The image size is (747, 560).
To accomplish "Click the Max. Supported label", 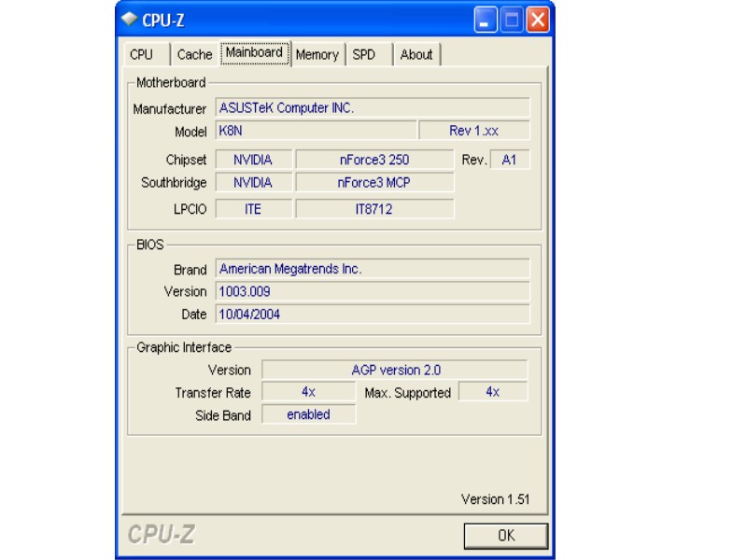I will coord(408,393).
